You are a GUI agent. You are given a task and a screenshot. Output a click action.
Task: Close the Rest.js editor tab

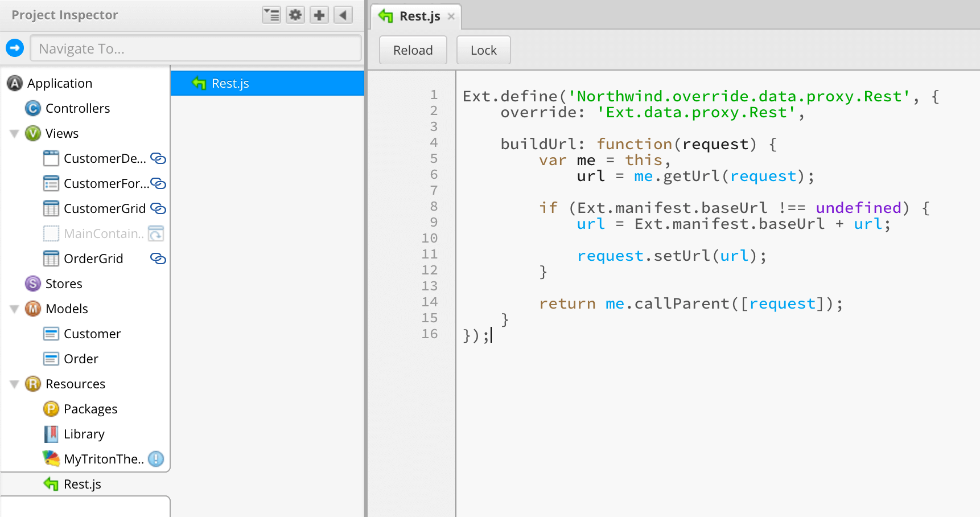tap(451, 17)
